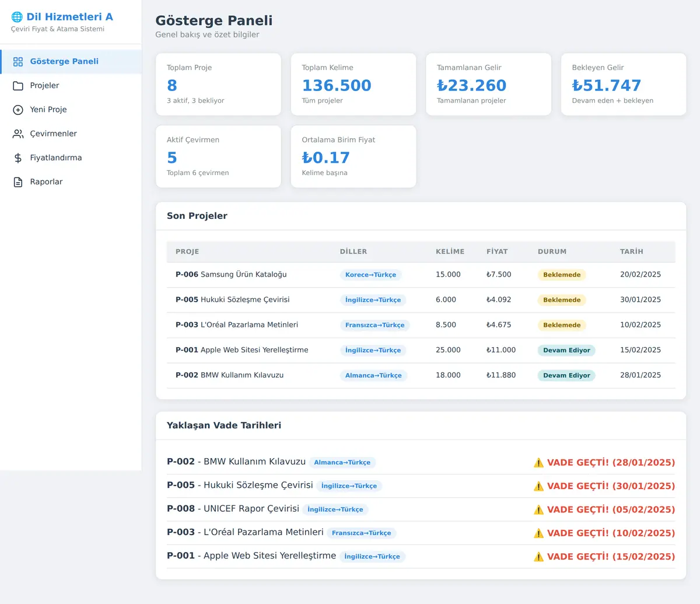The width and height of the screenshot is (700, 604).
Task: Navigate to Çevirmenler
Action: [x=71, y=134]
